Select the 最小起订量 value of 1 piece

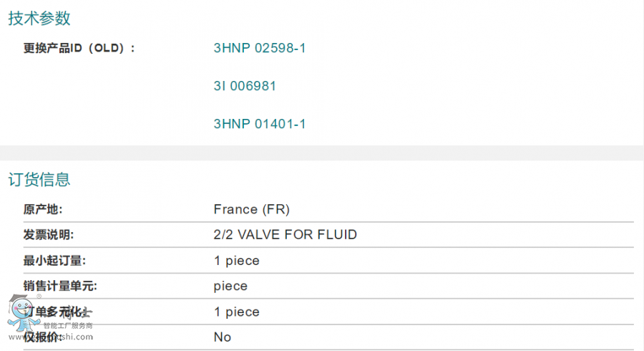[x=236, y=261]
